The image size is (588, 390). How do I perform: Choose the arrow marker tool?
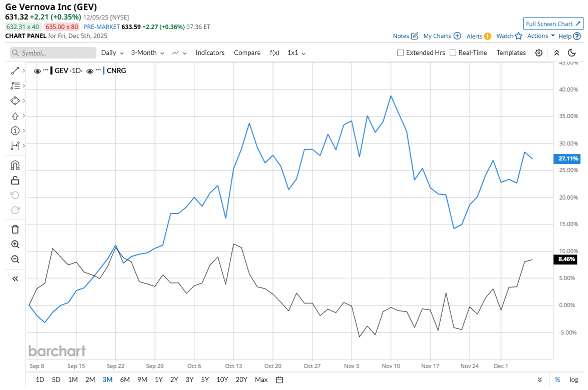coord(15,115)
